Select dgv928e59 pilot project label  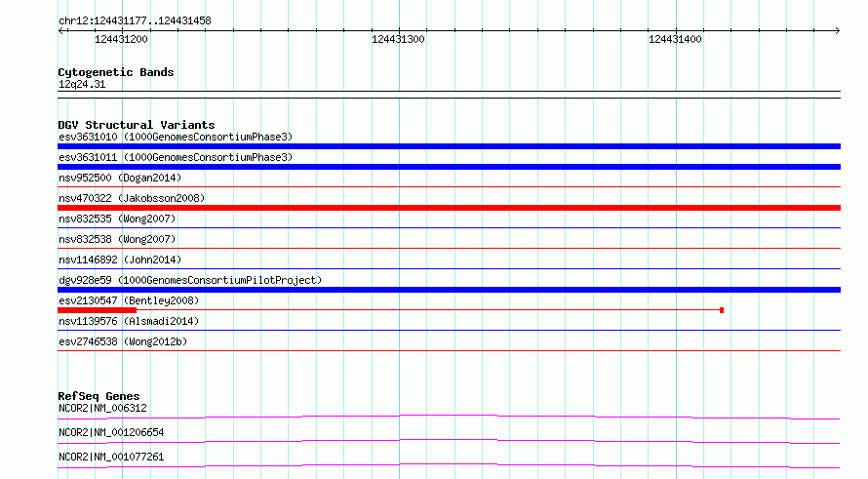point(190,280)
